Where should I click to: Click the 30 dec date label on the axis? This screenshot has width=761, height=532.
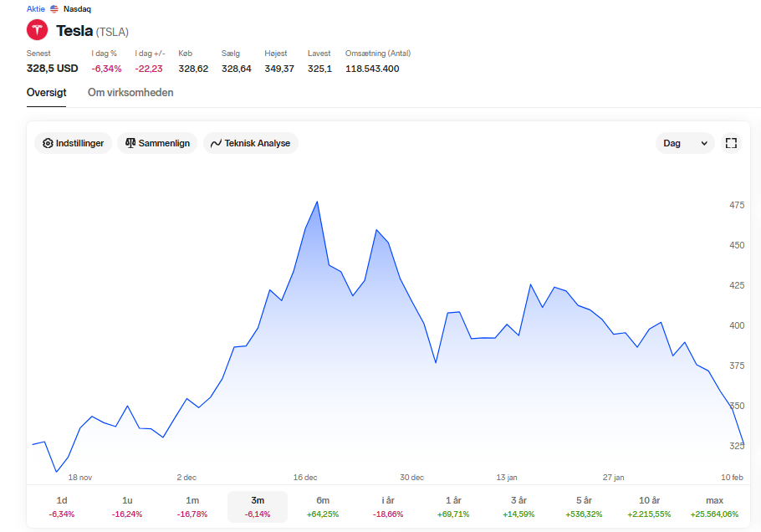(411, 477)
